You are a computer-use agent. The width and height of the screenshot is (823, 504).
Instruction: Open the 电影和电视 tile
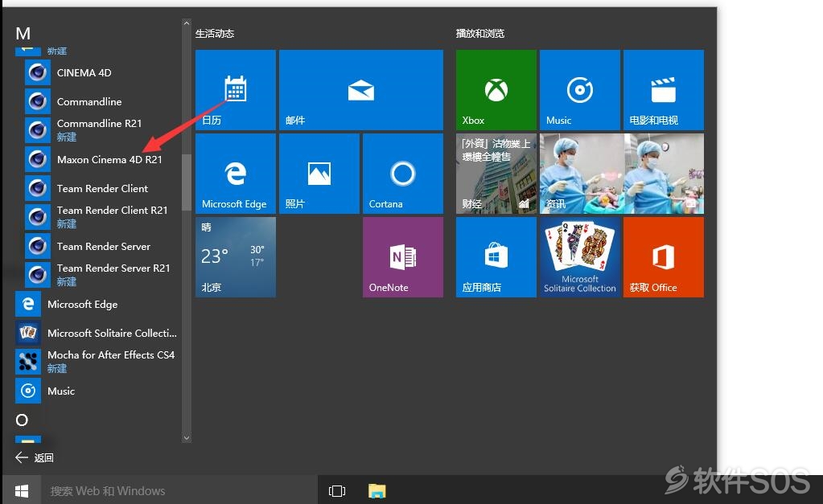click(664, 90)
